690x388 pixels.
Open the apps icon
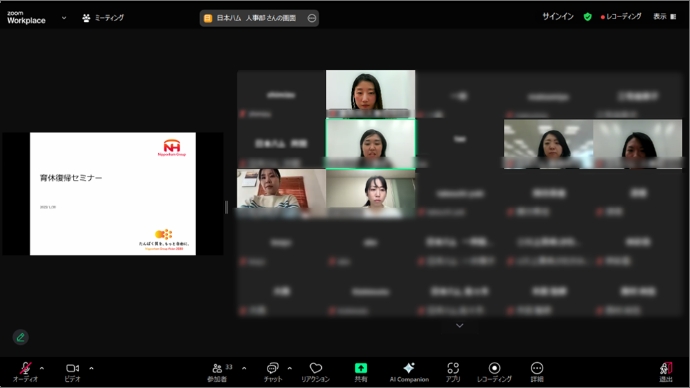point(453,368)
